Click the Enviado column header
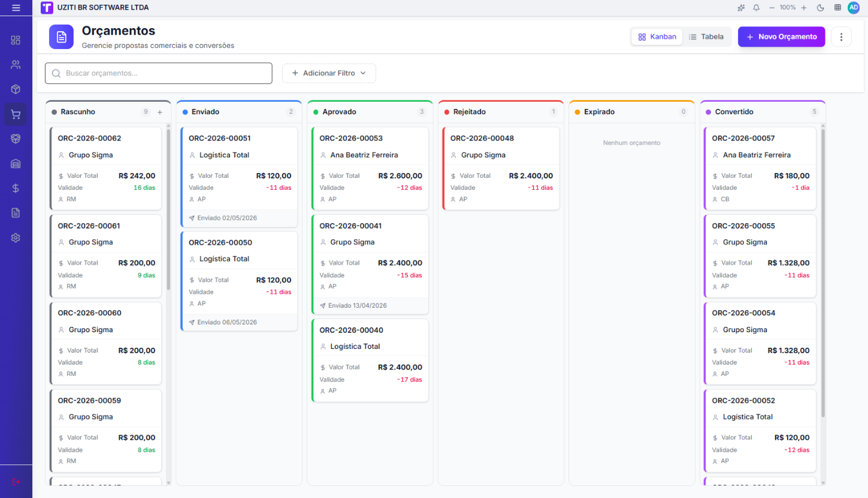Viewport: 868px width, 498px height. [x=239, y=112]
